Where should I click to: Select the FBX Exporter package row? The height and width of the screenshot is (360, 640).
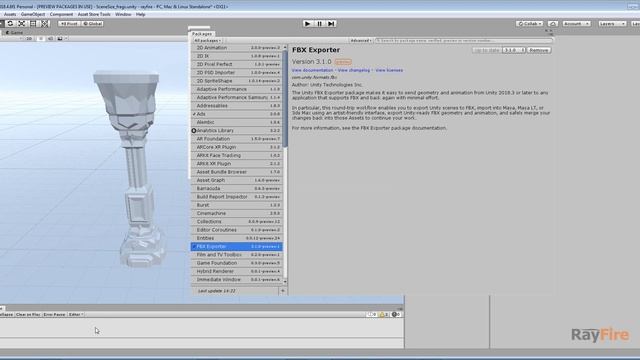click(x=236, y=247)
